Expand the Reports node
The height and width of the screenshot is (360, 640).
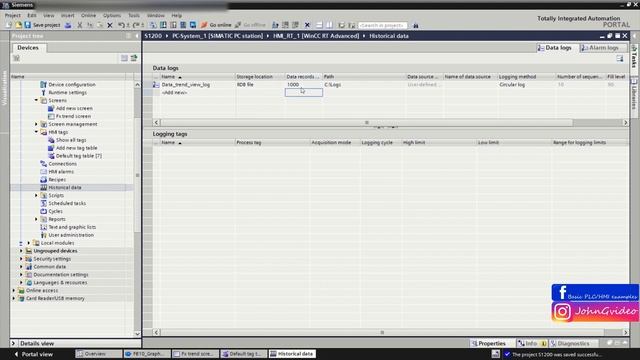pyautogui.click(x=36, y=219)
